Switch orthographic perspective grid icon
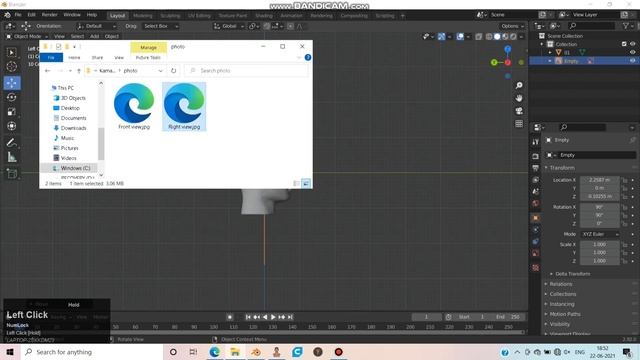 pyautogui.click(x=519, y=124)
